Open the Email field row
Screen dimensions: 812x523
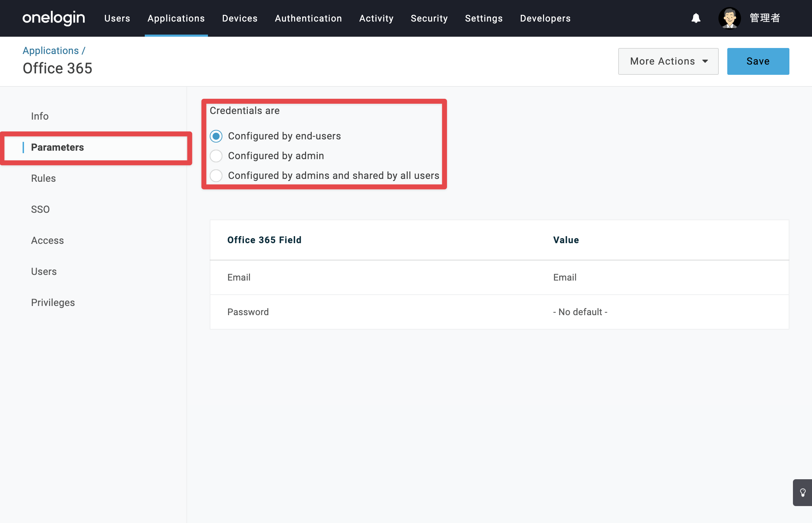coord(499,277)
